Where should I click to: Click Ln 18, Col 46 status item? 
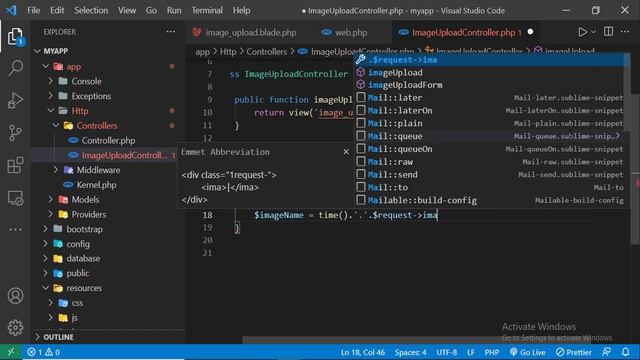[363, 352]
